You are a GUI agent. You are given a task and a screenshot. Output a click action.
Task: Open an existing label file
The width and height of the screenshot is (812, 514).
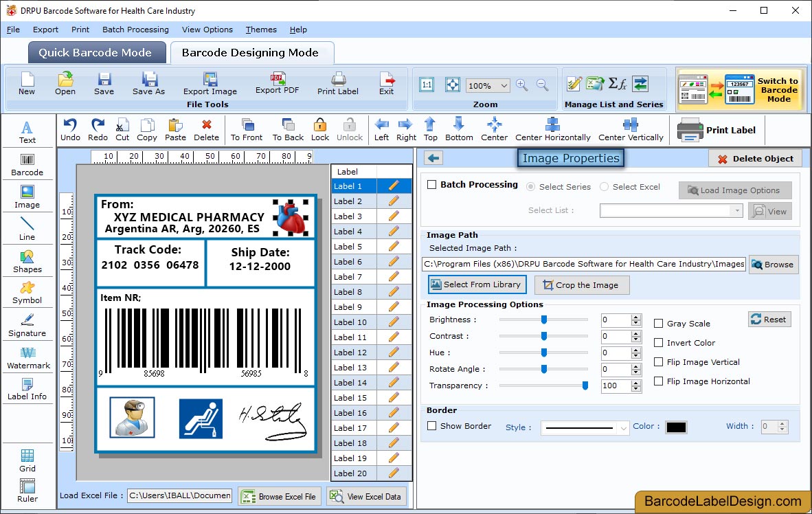pos(65,84)
